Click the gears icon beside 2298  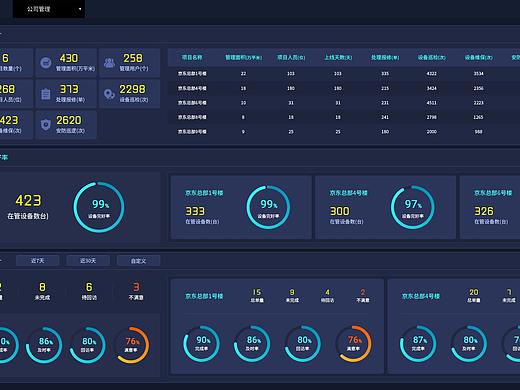pos(109,94)
